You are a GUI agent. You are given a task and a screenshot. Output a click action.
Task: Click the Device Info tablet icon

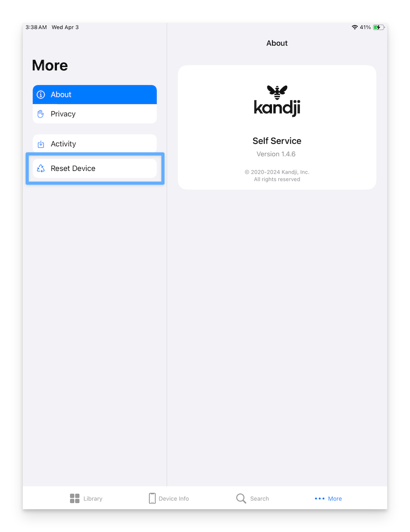tap(152, 498)
